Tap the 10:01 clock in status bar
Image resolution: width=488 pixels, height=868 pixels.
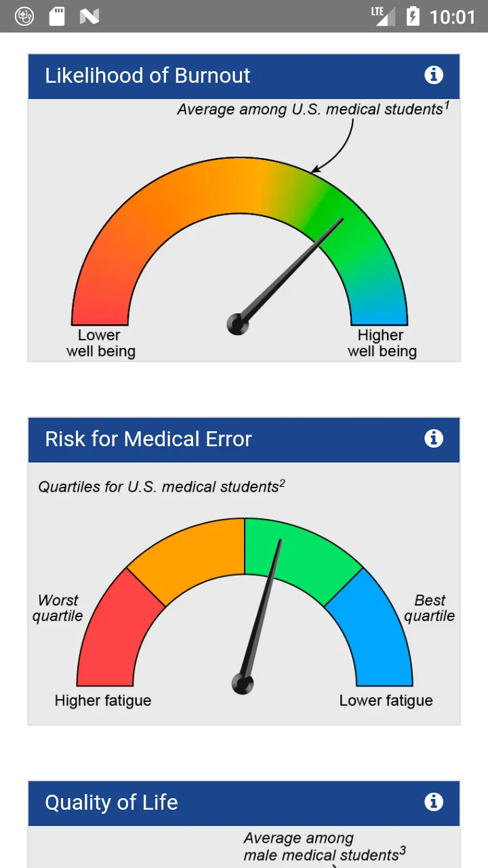tap(453, 17)
